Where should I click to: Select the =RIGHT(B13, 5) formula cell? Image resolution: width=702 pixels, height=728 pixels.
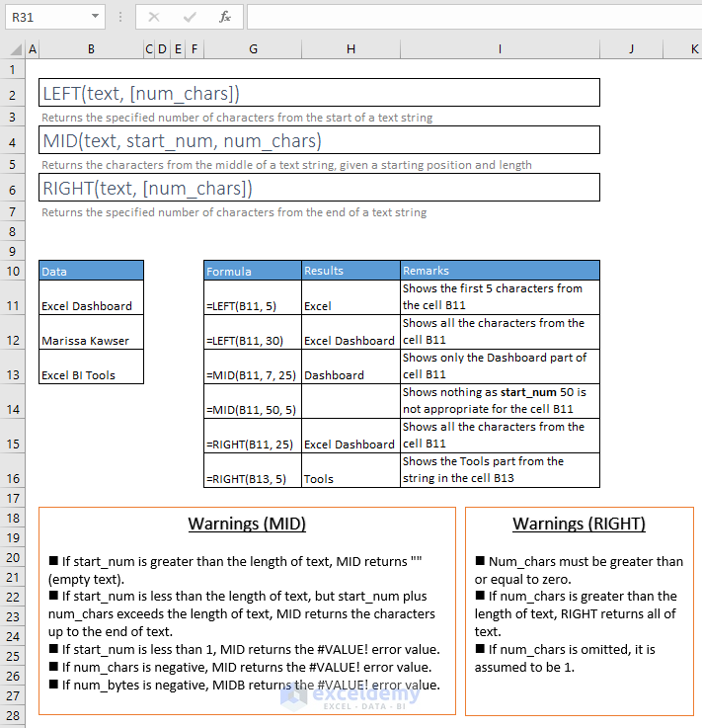point(253,470)
